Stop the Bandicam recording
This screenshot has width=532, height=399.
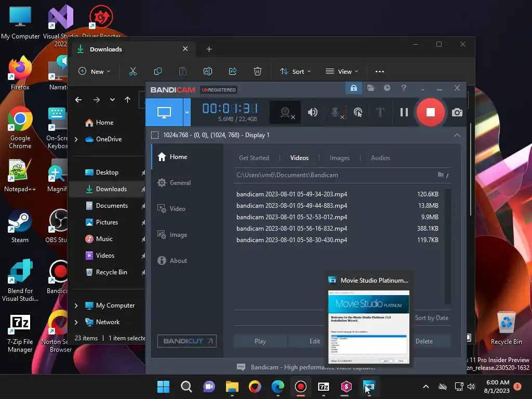click(x=430, y=112)
